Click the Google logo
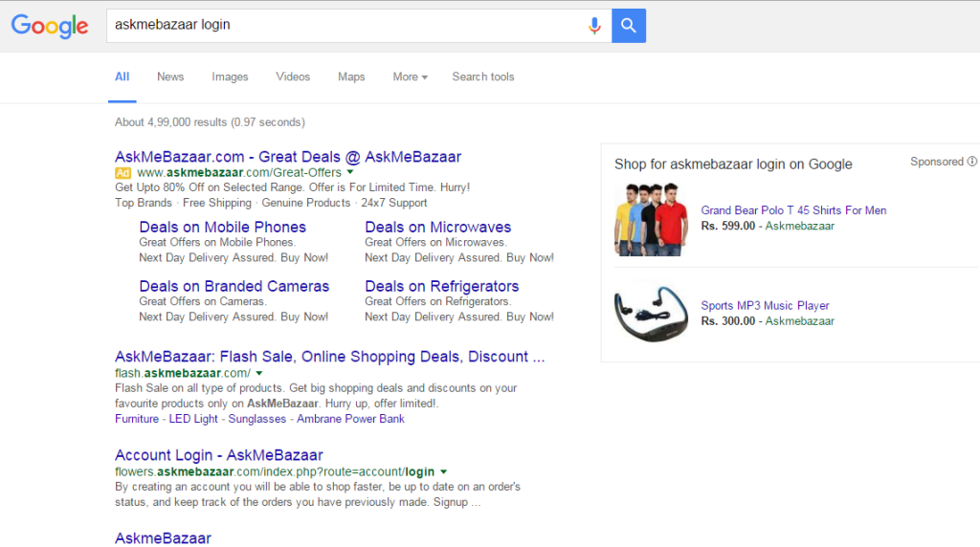This screenshot has height=547, width=980. click(50, 26)
